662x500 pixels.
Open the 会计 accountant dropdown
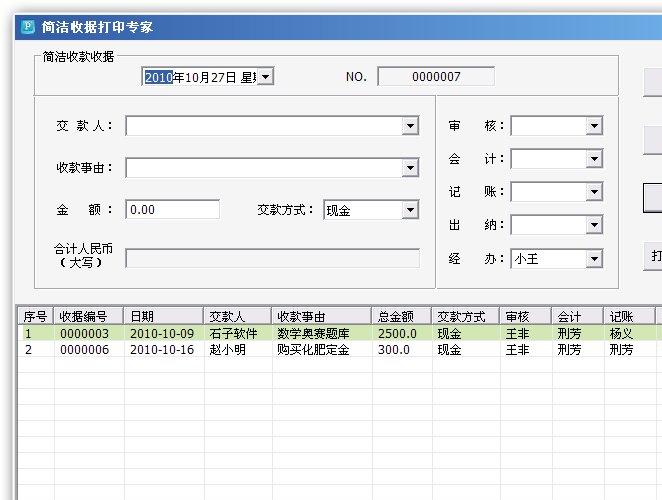coord(594,159)
